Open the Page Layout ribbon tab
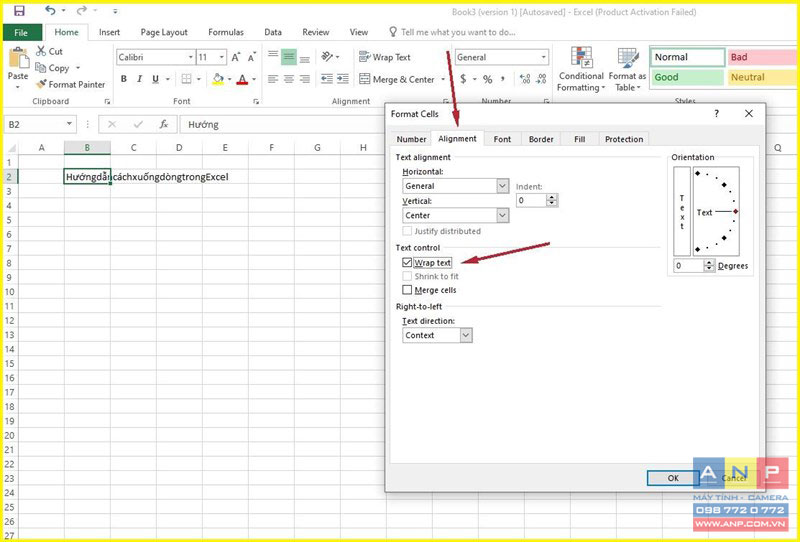Image resolution: width=800 pixels, height=542 pixels. (164, 32)
